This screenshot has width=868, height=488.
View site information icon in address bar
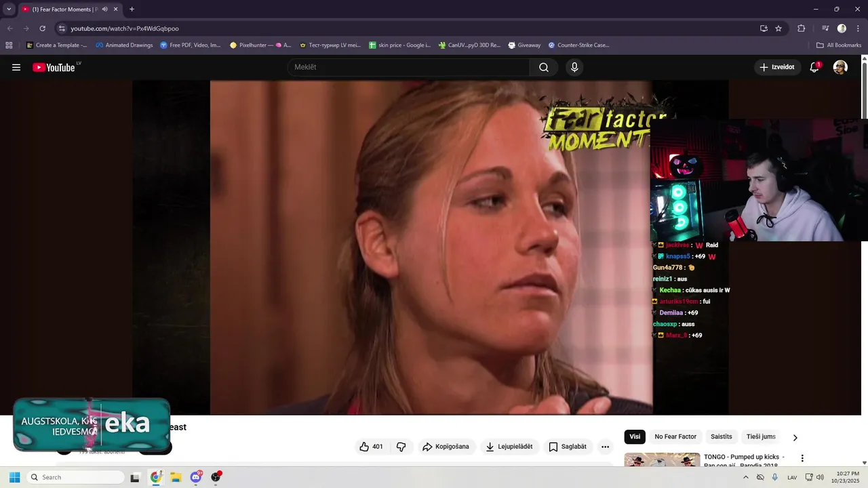tap(62, 28)
